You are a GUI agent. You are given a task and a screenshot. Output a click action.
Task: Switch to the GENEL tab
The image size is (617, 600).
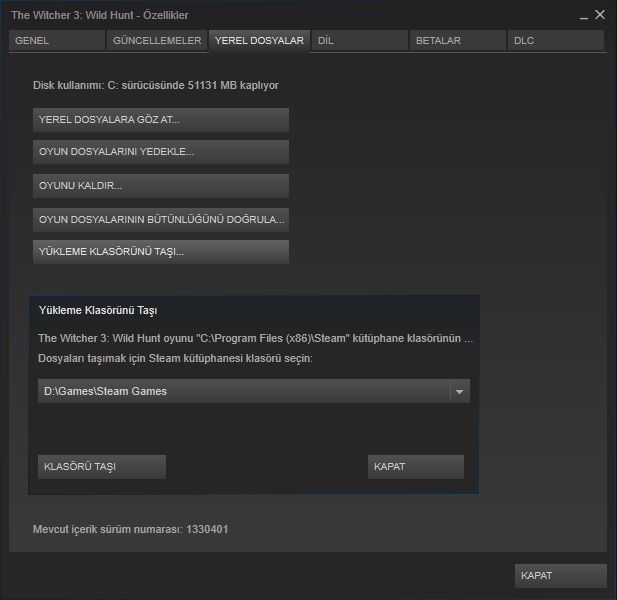click(57, 41)
